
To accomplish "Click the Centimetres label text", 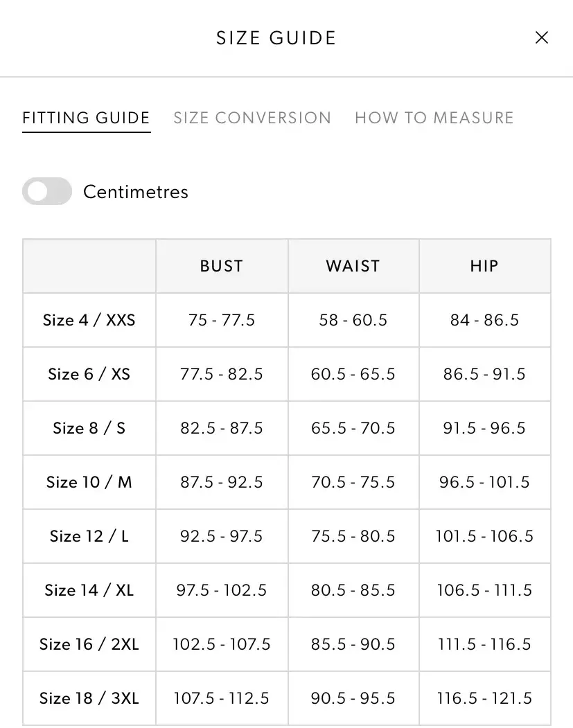I will click(x=136, y=192).
